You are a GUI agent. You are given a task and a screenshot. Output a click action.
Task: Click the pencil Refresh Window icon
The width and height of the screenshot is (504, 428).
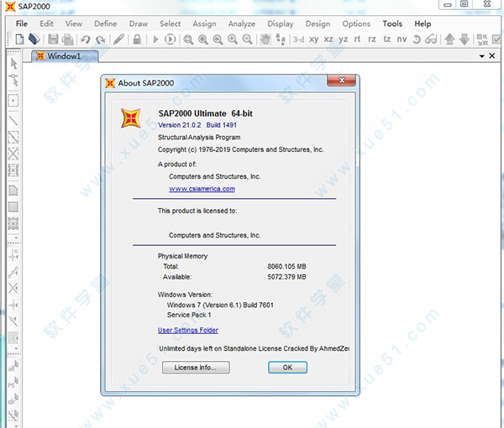(x=118, y=39)
